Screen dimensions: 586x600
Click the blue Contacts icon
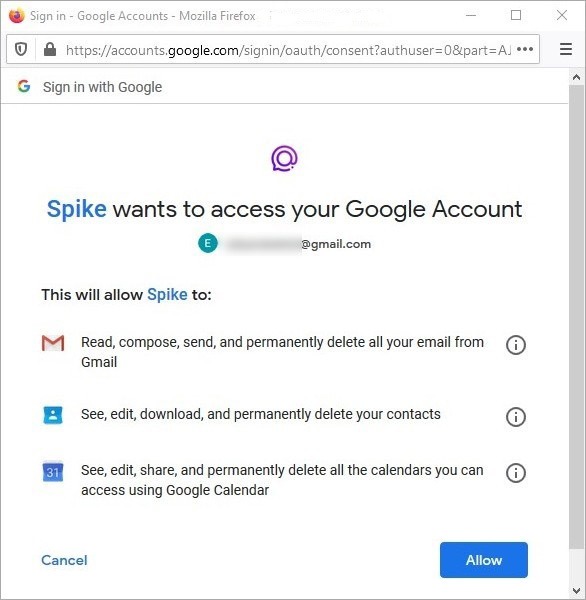coord(53,415)
